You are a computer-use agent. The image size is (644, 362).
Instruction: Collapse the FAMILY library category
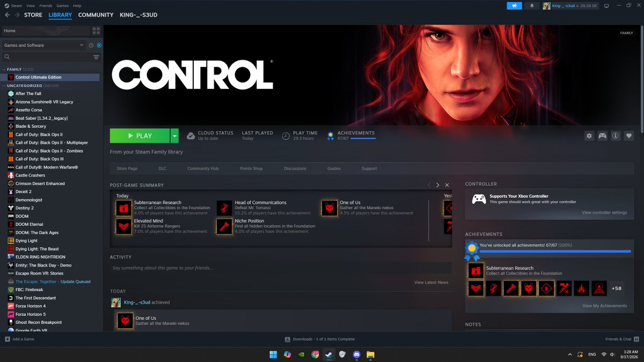[x=4, y=69]
